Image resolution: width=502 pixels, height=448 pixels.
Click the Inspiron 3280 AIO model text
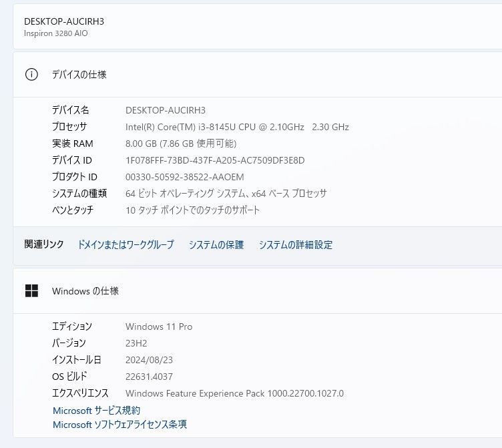55,33
